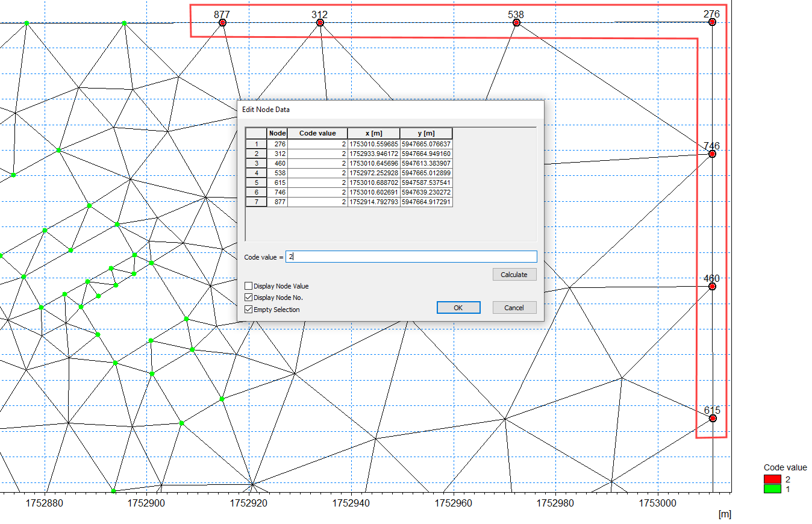Viewport: 812px width, 524px height.
Task: Select table row header 4
Action: click(x=256, y=173)
